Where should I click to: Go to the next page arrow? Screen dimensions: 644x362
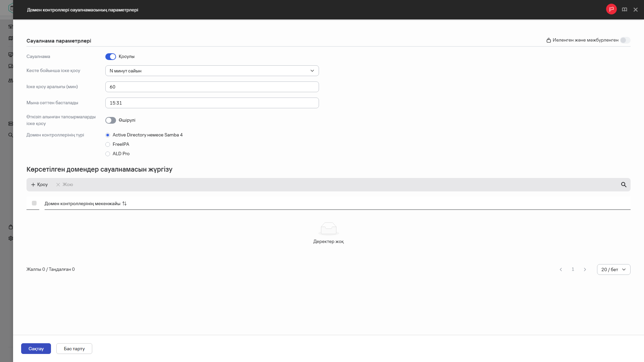pos(585,269)
